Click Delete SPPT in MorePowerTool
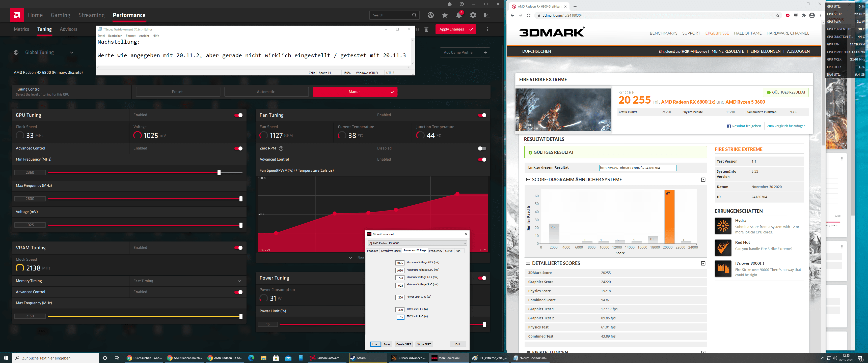 [404, 344]
